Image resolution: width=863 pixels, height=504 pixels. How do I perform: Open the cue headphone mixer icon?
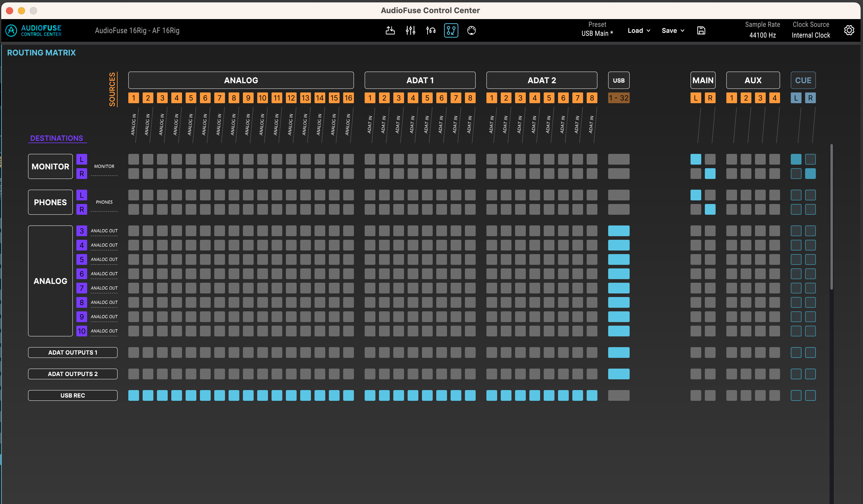[431, 30]
